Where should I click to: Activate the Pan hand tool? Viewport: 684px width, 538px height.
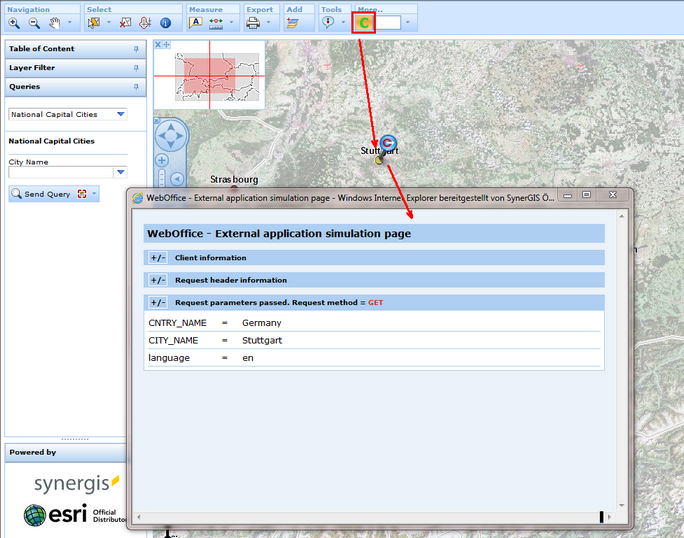click(x=55, y=23)
